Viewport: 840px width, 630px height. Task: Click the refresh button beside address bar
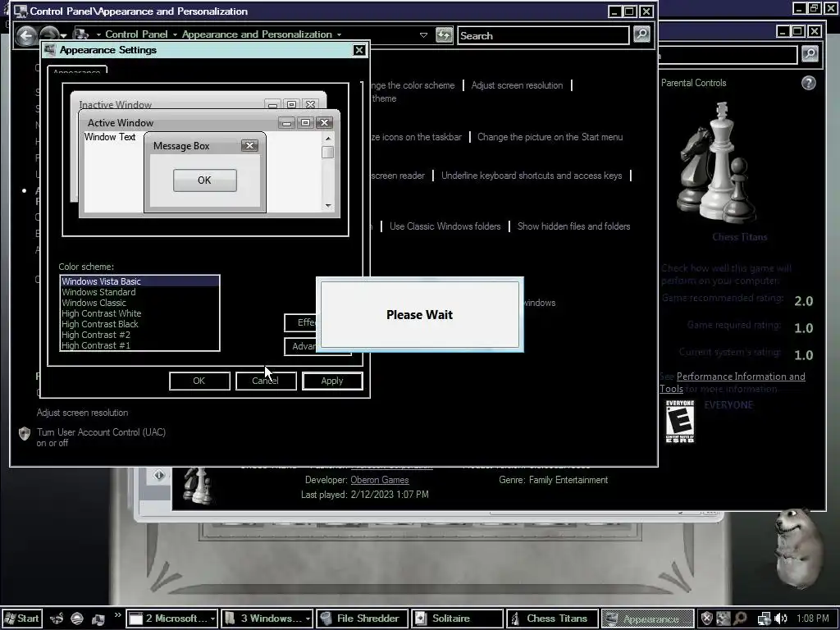coord(444,35)
